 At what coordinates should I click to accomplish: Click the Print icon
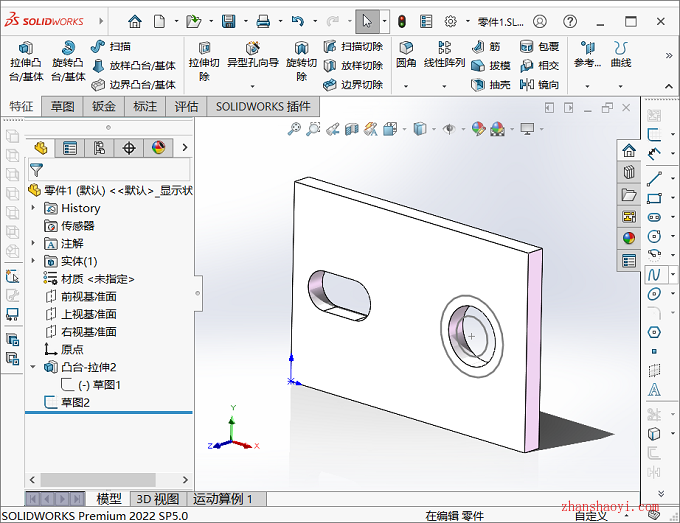click(x=263, y=21)
